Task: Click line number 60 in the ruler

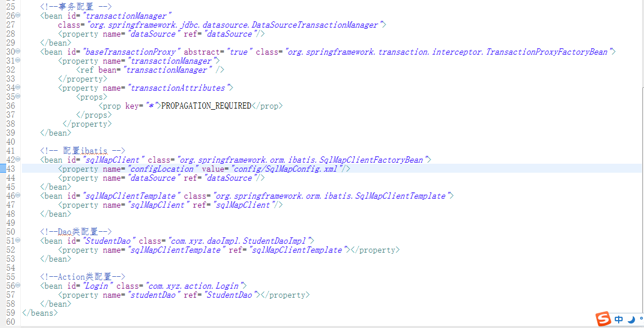Action: tap(11, 322)
